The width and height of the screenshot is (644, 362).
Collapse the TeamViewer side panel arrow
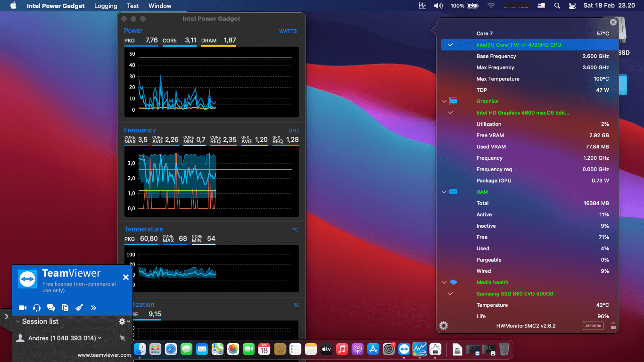point(6,316)
